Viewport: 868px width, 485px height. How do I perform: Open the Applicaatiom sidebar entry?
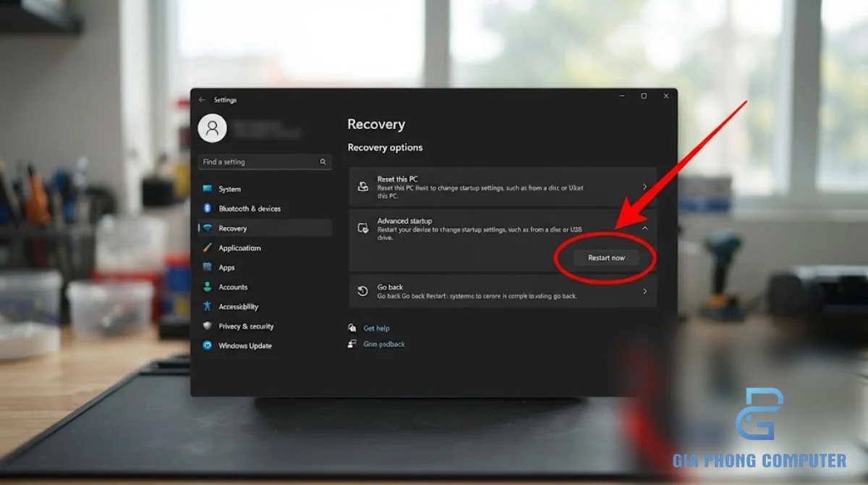click(240, 248)
